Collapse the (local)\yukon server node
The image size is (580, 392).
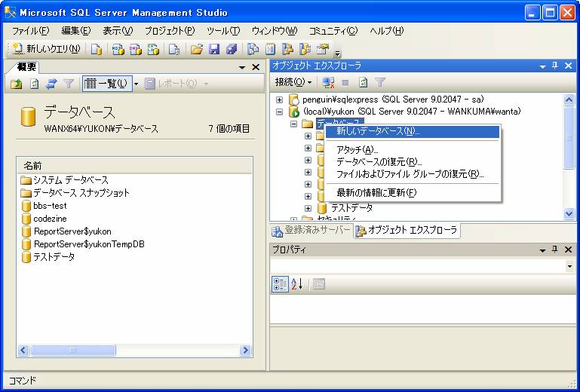280,112
